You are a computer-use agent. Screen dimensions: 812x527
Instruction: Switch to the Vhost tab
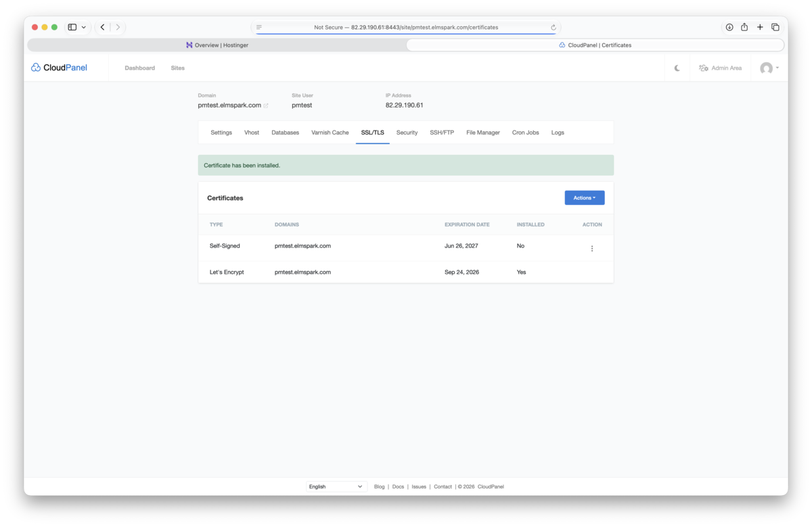pyautogui.click(x=252, y=133)
